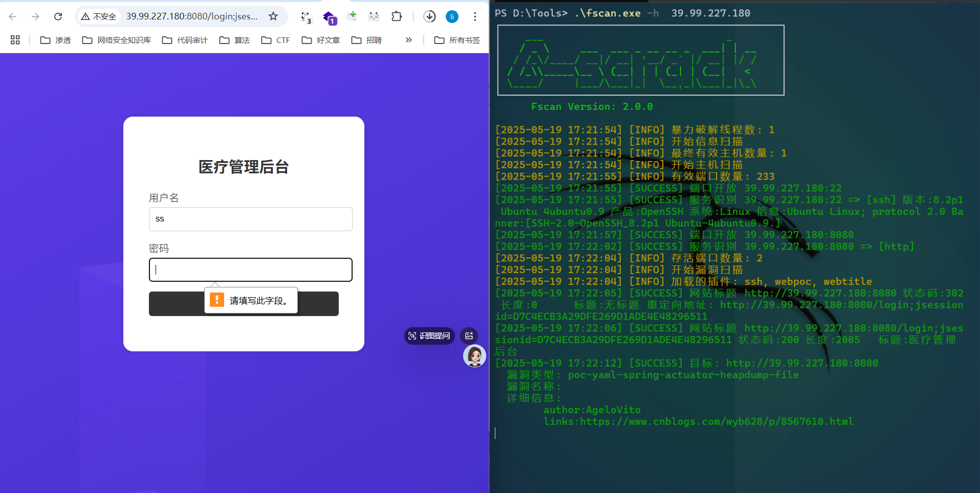Open the Extensions puzzle piece menu
This screenshot has width=980, height=493.
coord(397,16)
